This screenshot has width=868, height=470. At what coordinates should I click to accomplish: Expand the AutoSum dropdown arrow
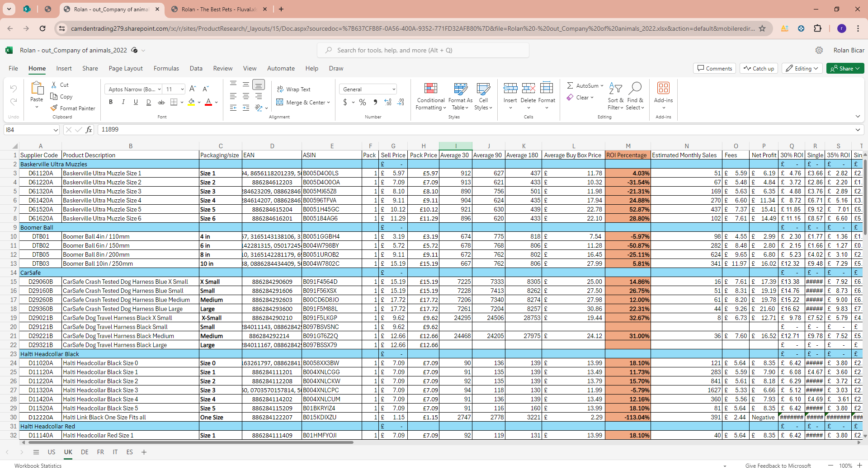click(602, 86)
